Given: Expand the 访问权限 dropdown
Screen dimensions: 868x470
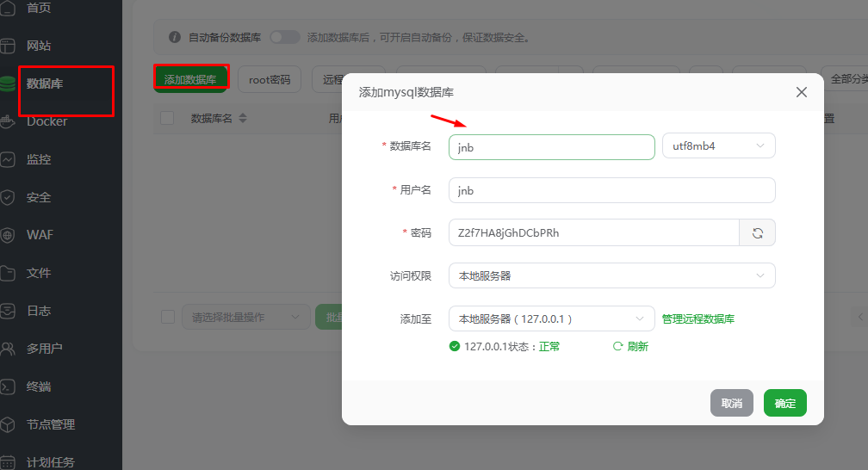Looking at the screenshot, I should [611, 275].
